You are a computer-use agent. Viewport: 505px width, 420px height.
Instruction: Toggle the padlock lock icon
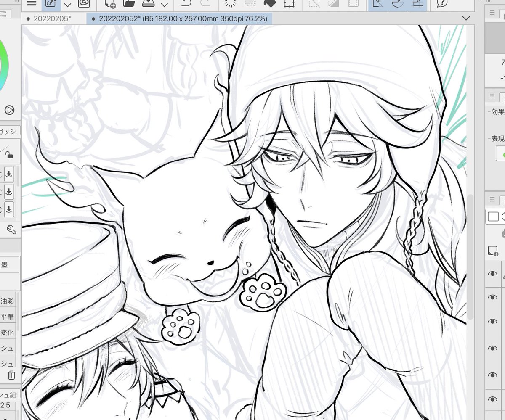click(9, 155)
